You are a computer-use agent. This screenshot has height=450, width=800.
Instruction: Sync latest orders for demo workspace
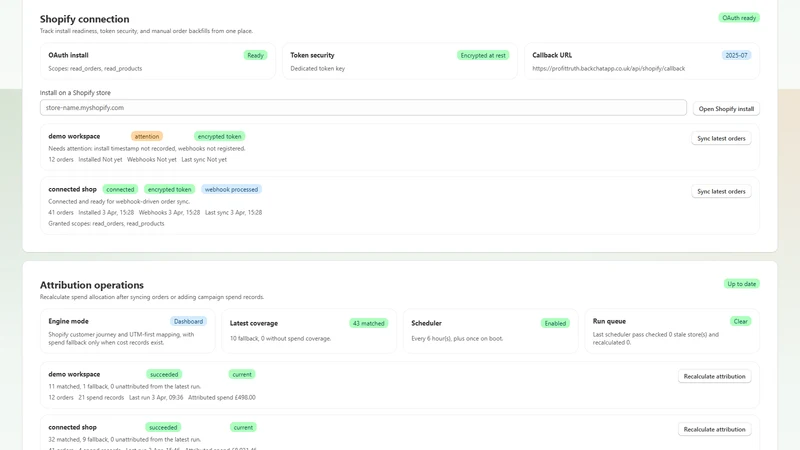pos(721,138)
